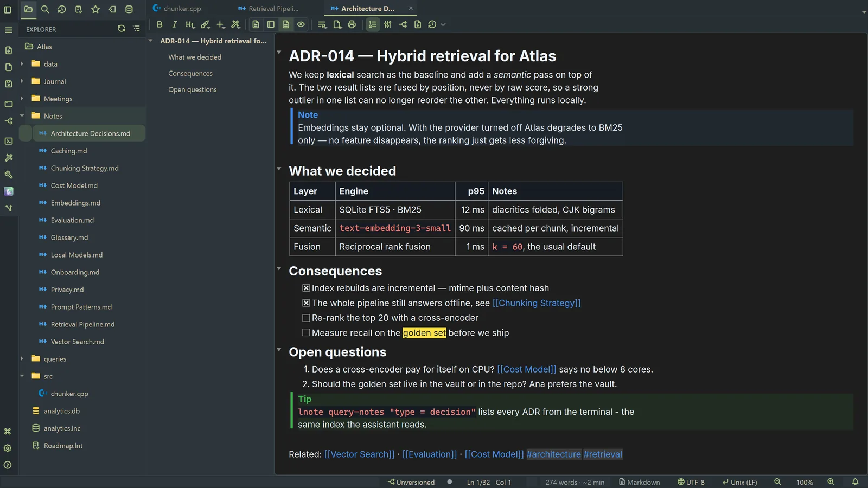Print the document with the printer icon
Screen dimensions: 868x488
pos(352,24)
